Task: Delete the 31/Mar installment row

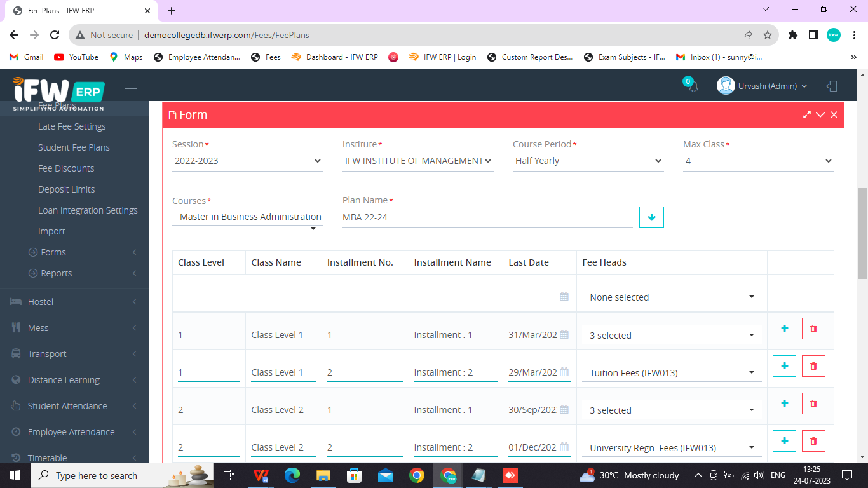Action: tap(813, 329)
